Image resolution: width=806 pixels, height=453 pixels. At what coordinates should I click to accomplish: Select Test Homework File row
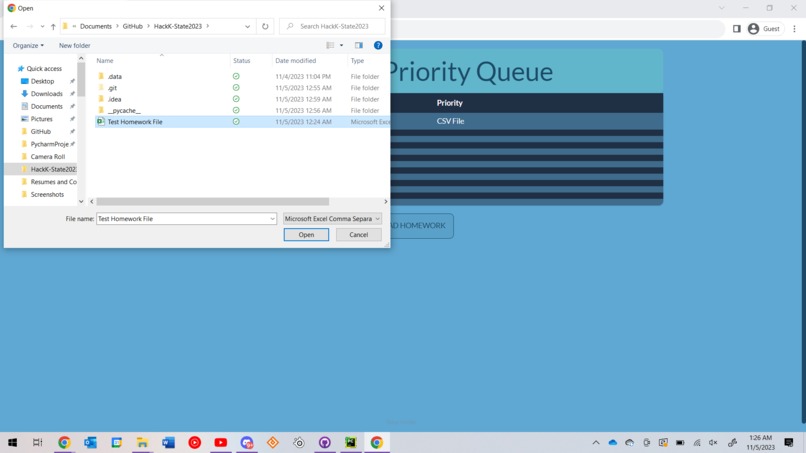[242, 122]
